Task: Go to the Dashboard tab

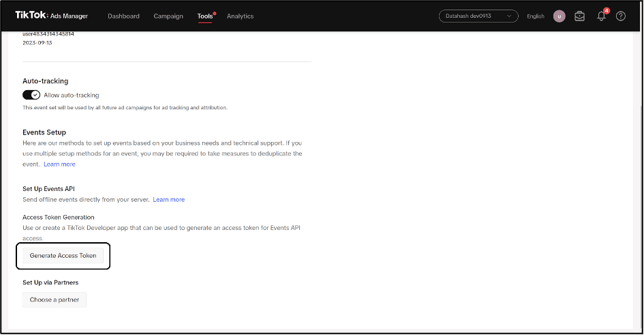Action: tap(123, 16)
